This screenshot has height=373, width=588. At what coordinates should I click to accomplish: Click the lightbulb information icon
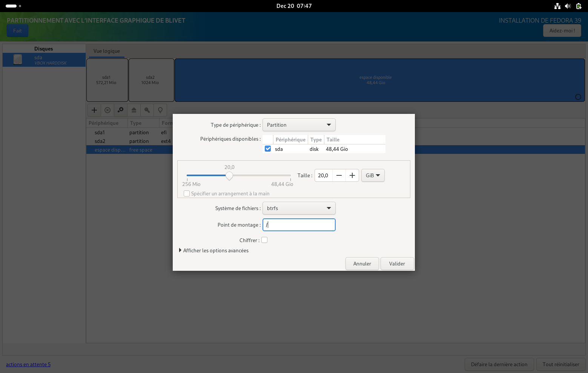coord(160,110)
